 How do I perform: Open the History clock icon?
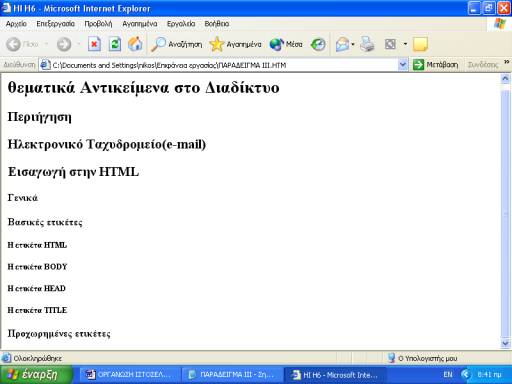click(318, 44)
